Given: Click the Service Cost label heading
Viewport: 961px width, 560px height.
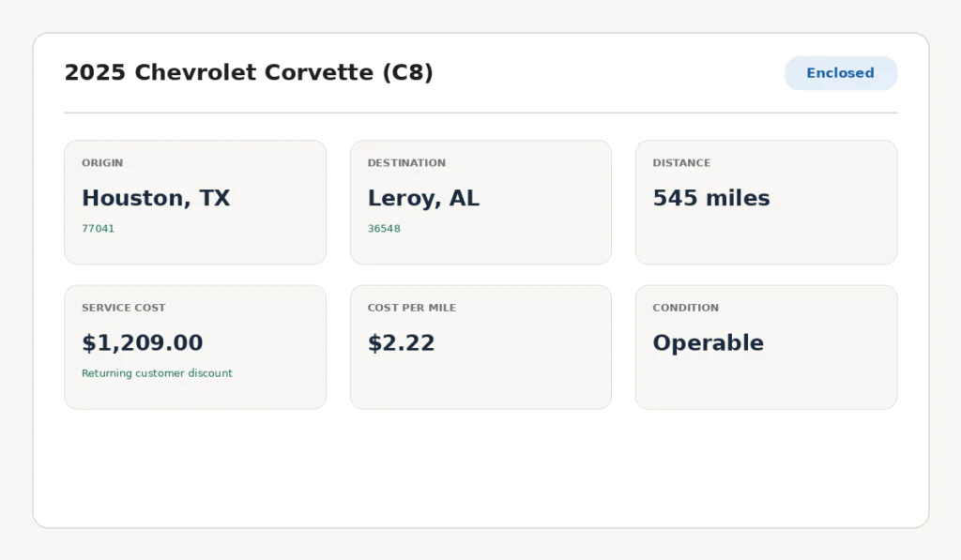Looking at the screenshot, I should (x=124, y=308).
